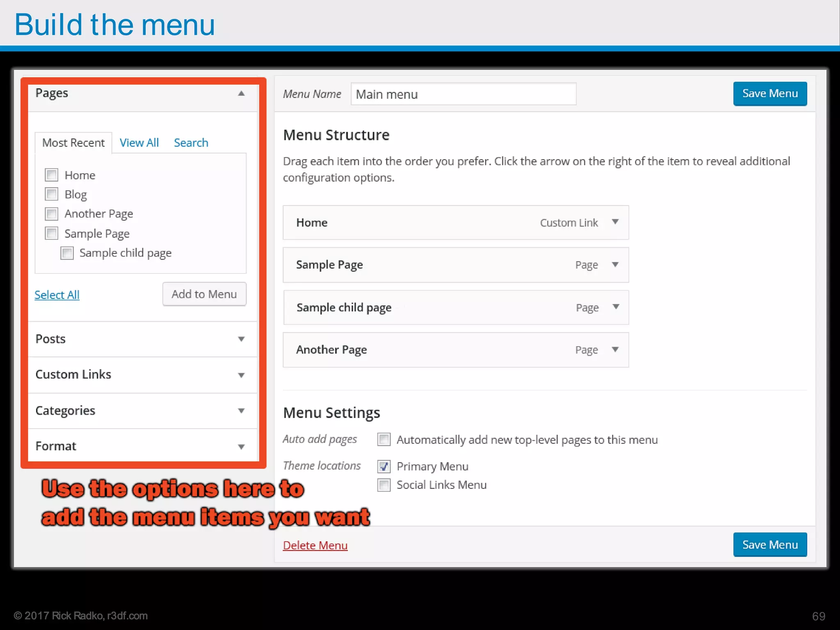Viewport: 840px width, 630px height.
Task: Click the Delete Menu link
Action: 315,546
